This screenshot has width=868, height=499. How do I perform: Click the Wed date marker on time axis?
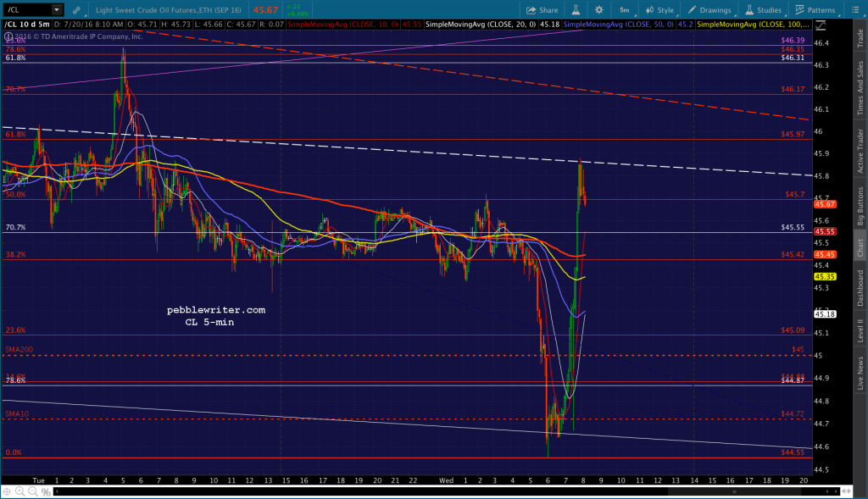[446, 480]
